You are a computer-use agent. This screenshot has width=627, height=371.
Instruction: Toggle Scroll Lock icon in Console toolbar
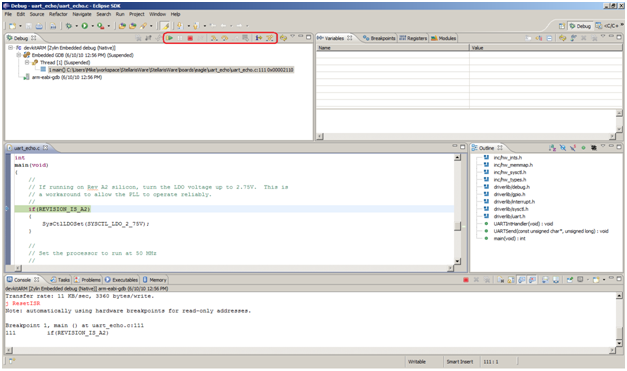[x=511, y=280]
